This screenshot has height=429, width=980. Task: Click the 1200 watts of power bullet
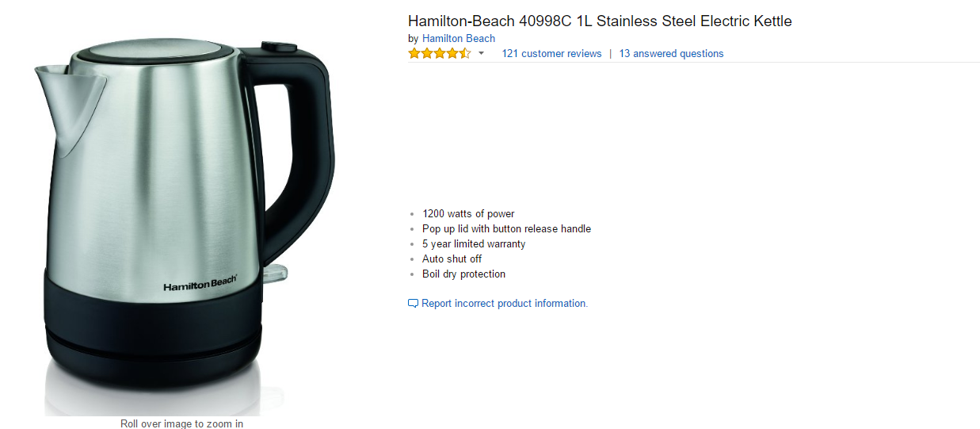click(x=468, y=213)
